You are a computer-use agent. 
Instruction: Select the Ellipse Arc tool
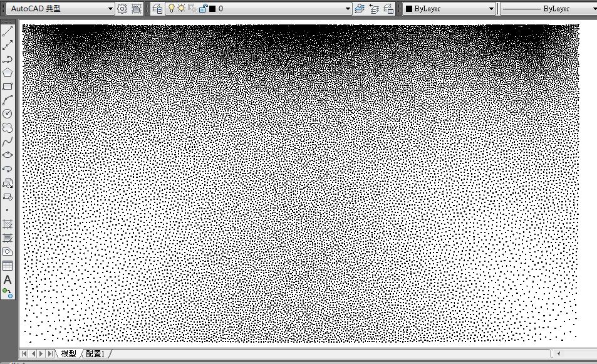pyautogui.click(x=8, y=169)
